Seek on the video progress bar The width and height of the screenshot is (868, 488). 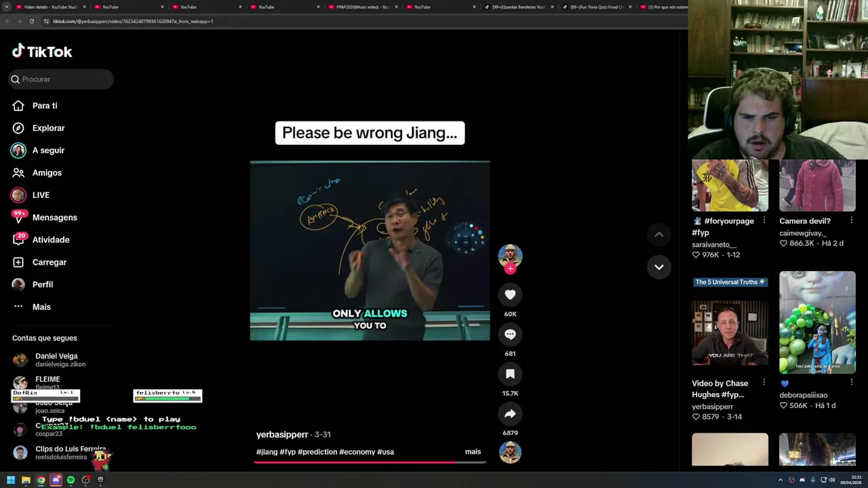click(x=370, y=462)
